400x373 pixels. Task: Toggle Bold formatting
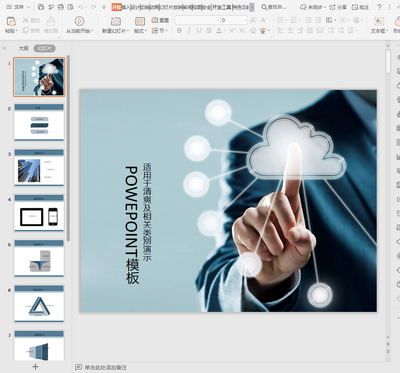(179, 31)
